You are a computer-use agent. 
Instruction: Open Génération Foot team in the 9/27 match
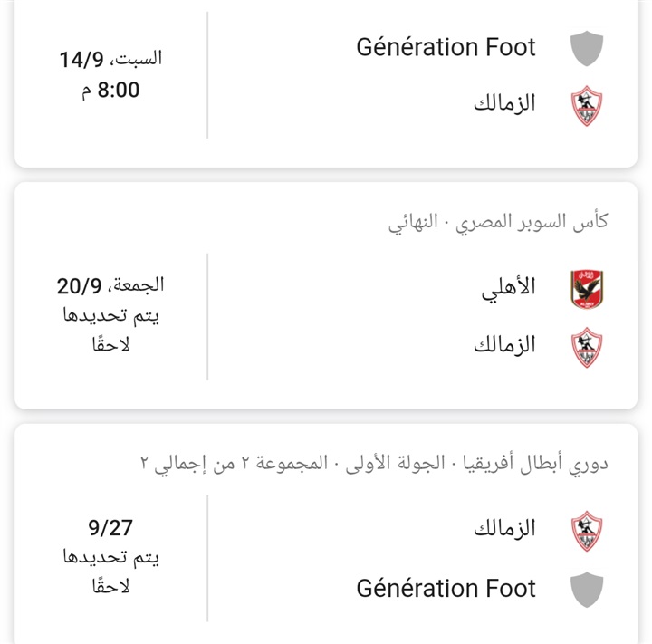pyautogui.click(x=446, y=588)
